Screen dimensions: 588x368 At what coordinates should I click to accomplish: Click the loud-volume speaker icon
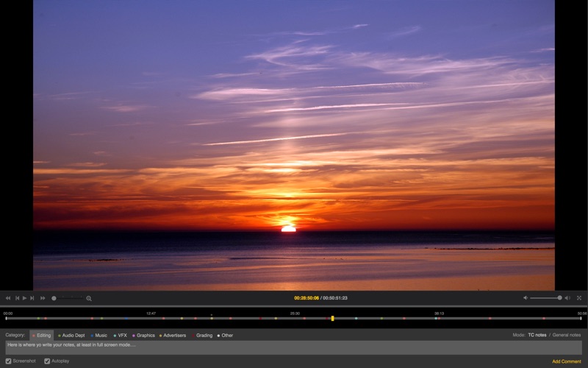(x=567, y=298)
